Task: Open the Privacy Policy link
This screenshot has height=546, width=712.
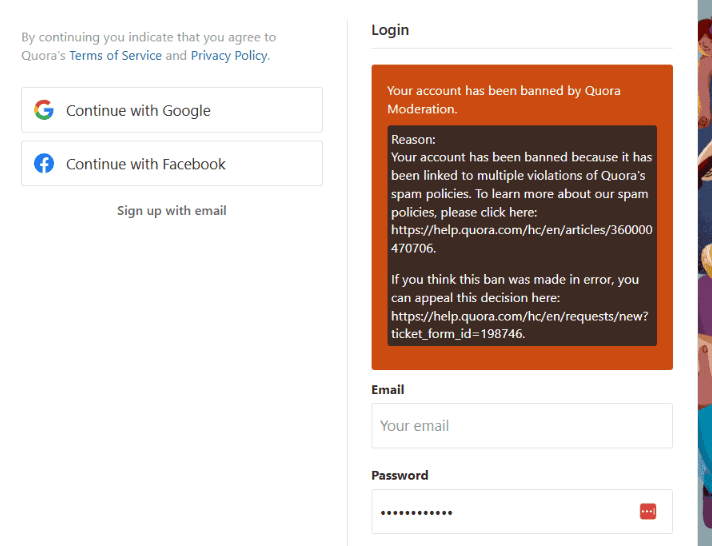Action: tap(229, 55)
